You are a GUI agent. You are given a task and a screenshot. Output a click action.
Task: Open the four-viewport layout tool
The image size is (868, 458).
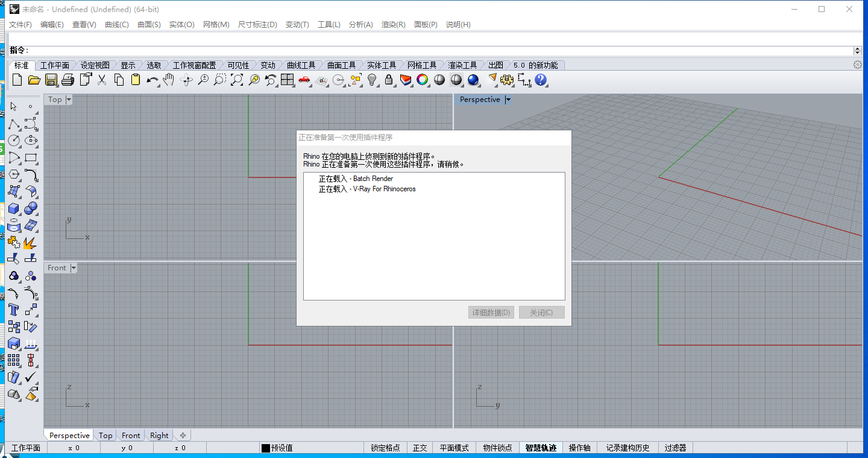point(287,80)
